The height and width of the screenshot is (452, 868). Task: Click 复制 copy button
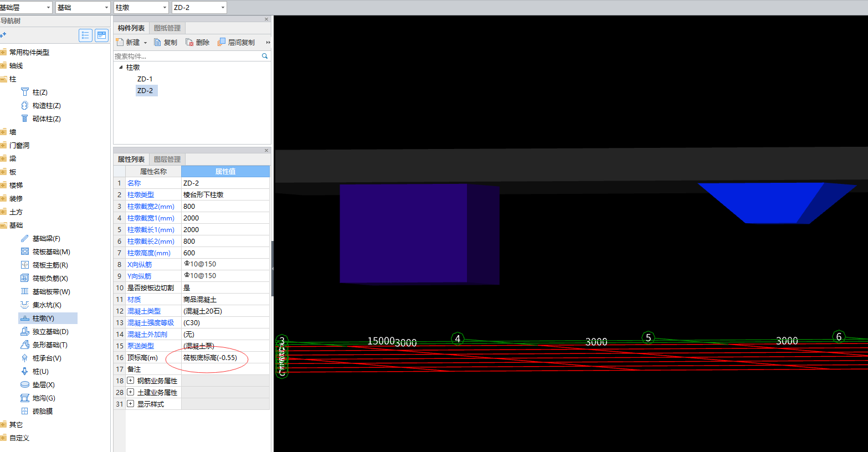click(166, 42)
